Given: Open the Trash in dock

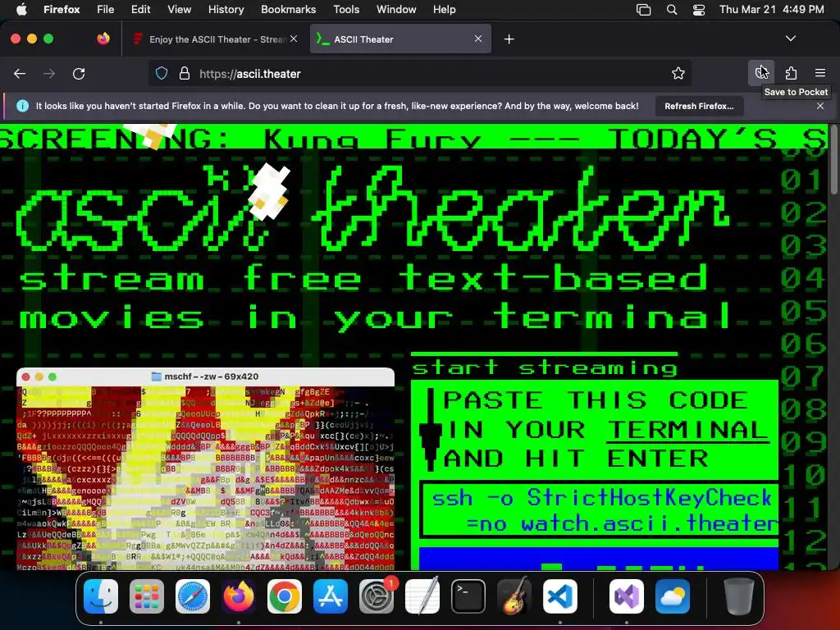Looking at the screenshot, I should (x=739, y=596).
